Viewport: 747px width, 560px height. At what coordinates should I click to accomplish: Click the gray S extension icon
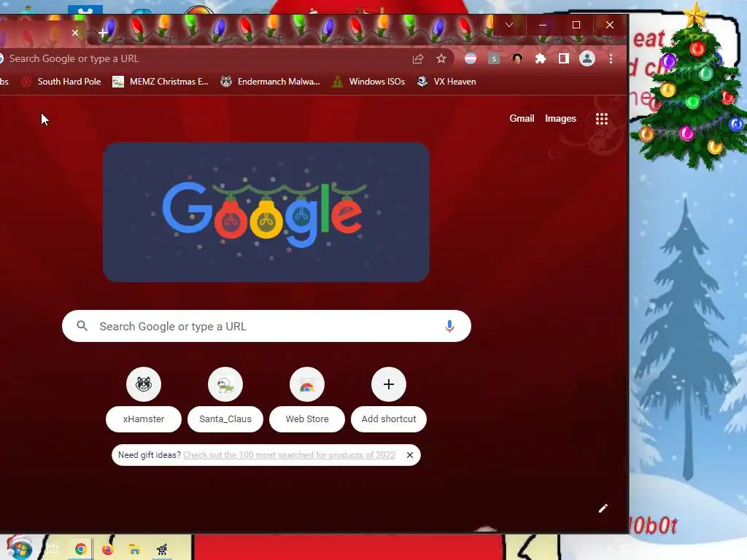click(494, 58)
